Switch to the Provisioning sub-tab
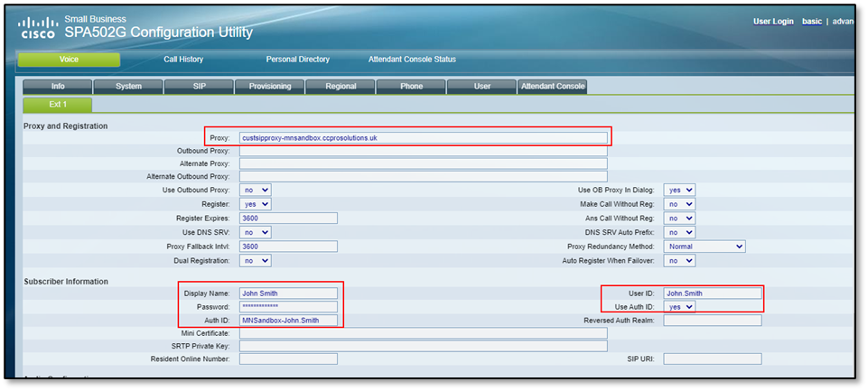 point(270,87)
